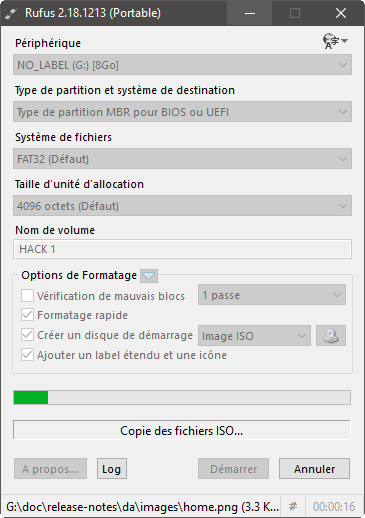Expand the partition type MBR dropdown

tap(182, 112)
